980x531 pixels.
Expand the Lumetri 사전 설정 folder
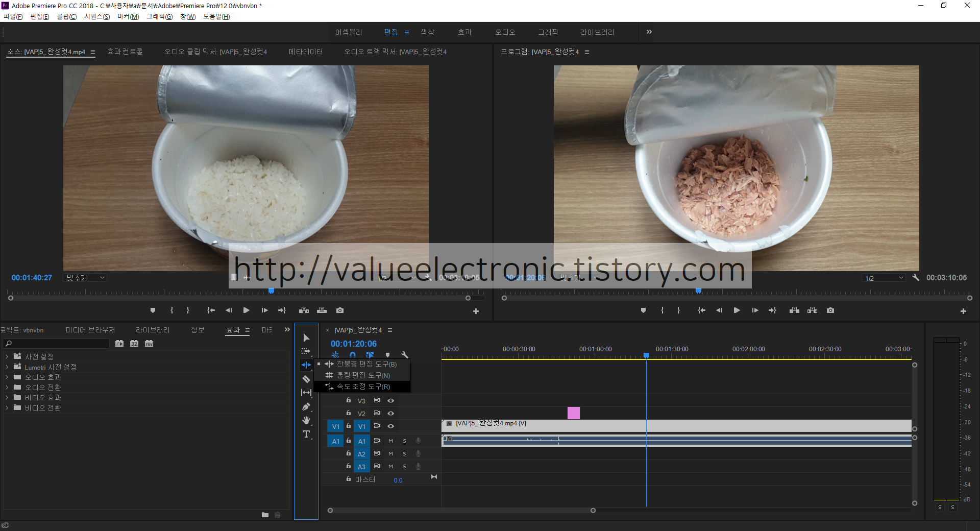(7, 367)
